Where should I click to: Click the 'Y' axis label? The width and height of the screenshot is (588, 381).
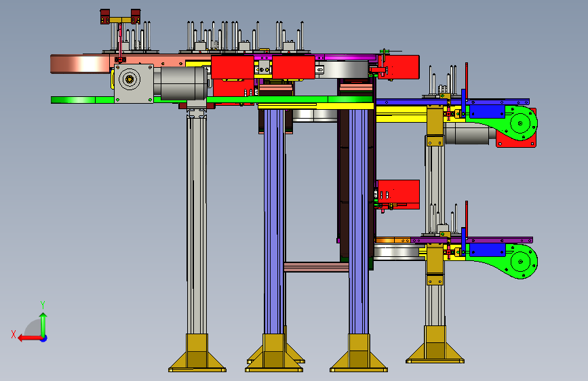click(x=43, y=304)
